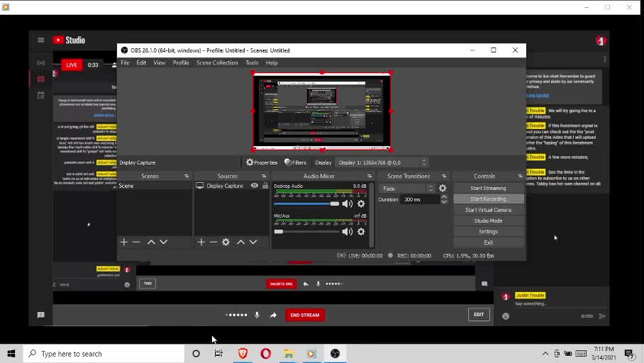Decrease transition Duration with down arrow
Image resolution: width=644 pixels, height=363 pixels.
444,201
